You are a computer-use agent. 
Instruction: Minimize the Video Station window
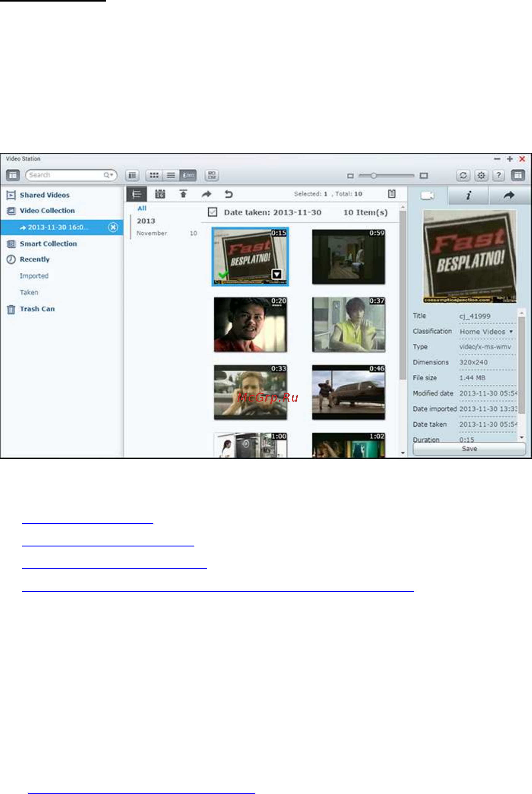coord(497,159)
